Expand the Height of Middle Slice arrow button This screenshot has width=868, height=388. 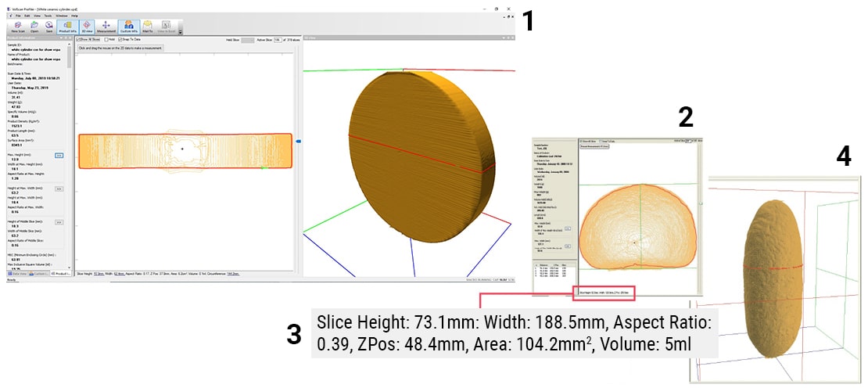click(x=59, y=221)
